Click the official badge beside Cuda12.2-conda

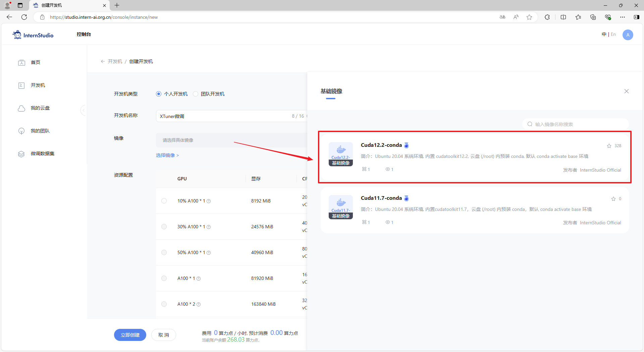407,145
